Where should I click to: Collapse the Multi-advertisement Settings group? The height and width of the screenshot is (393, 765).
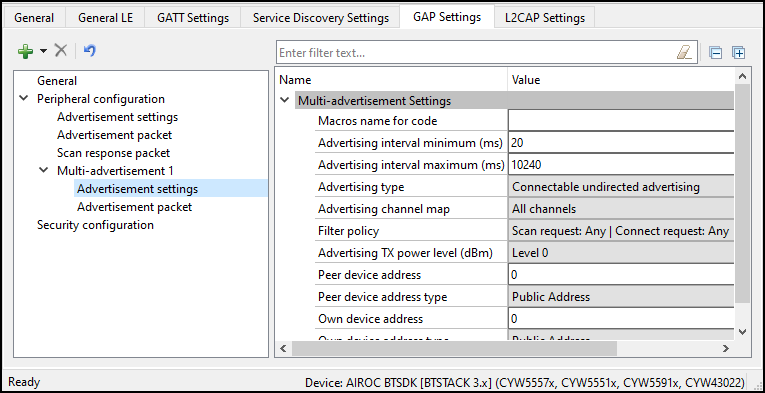click(x=284, y=100)
